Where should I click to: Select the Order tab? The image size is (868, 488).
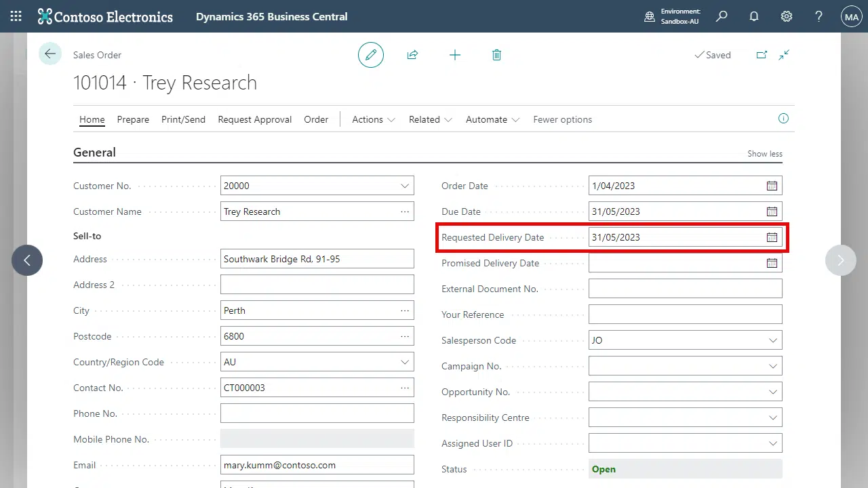click(x=316, y=119)
